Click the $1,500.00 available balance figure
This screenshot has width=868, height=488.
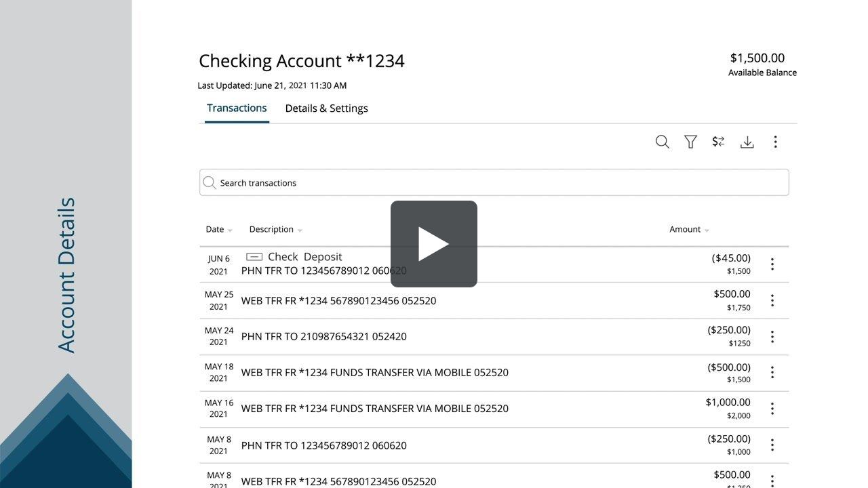click(757, 58)
